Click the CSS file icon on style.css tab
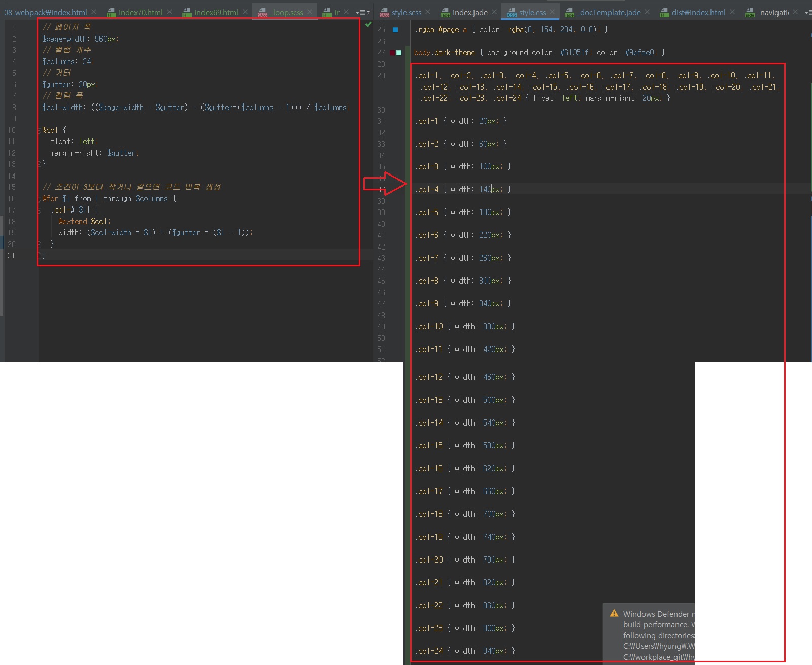 coord(512,13)
